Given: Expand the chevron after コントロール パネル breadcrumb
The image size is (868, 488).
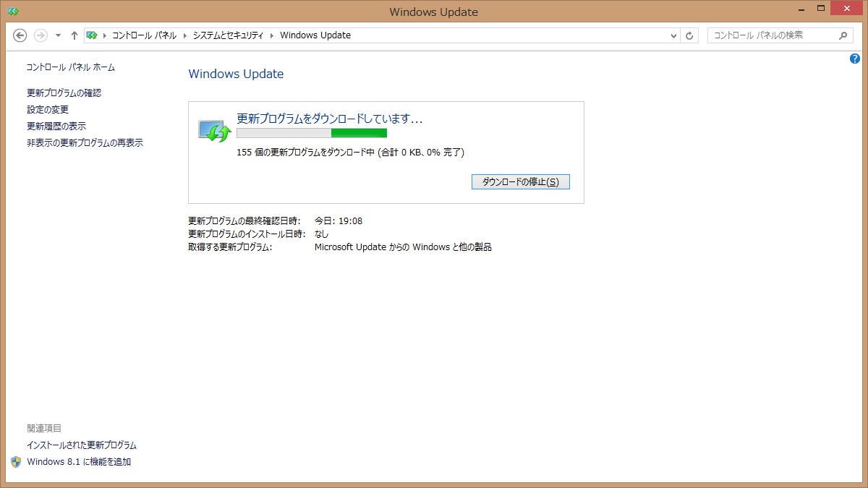Looking at the screenshot, I should point(184,35).
